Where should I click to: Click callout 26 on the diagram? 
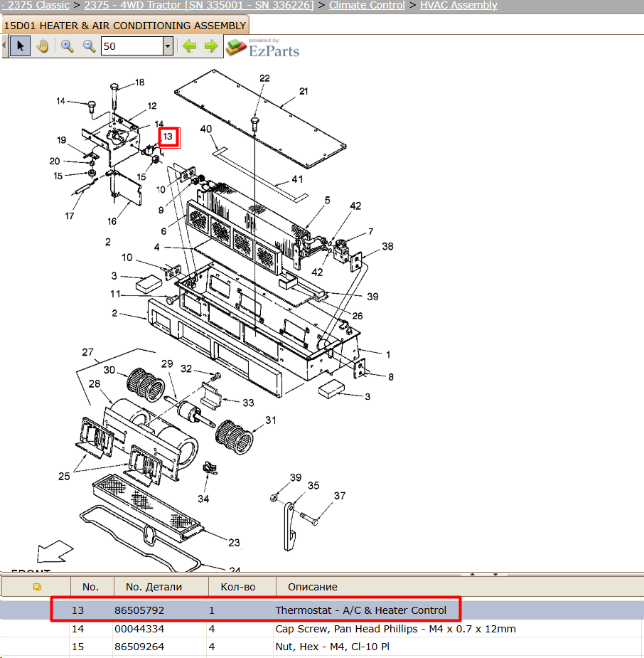358,316
